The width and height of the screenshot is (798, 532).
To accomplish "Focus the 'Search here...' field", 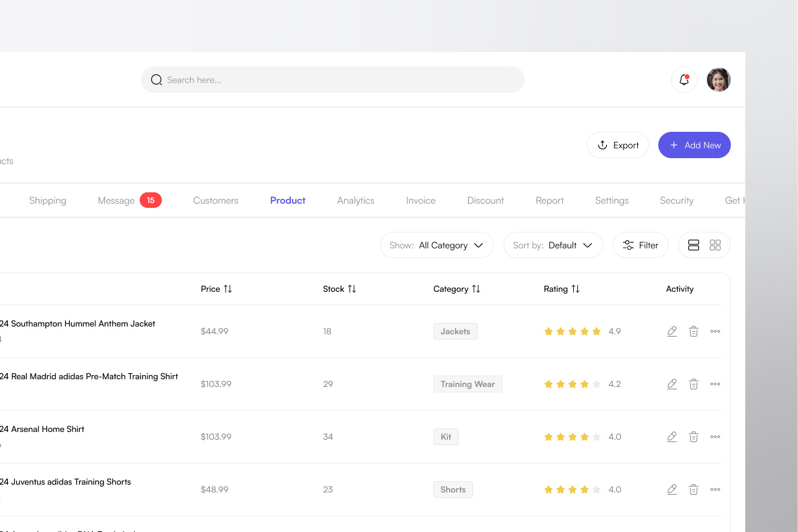I will tap(333, 80).
